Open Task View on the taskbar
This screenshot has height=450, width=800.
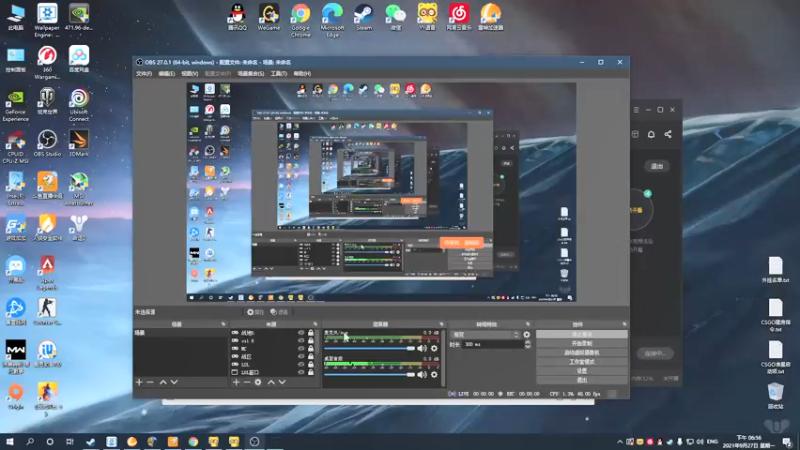click(70, 441)
